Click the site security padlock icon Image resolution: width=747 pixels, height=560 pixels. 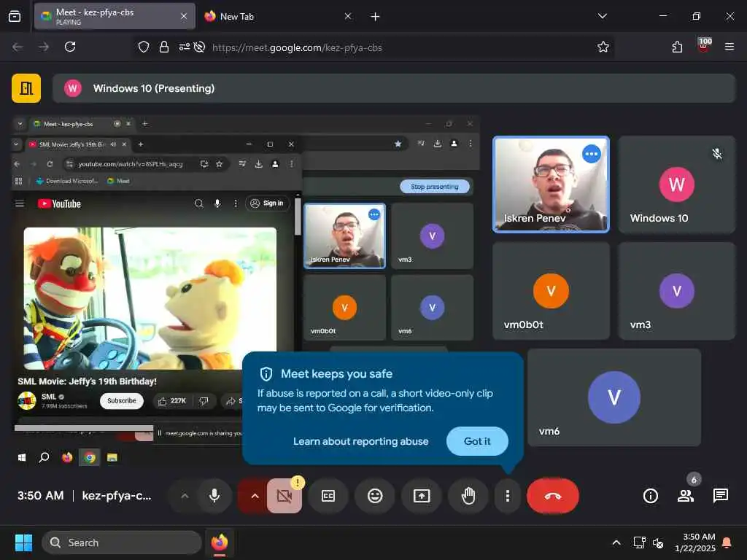click(164, 47)
